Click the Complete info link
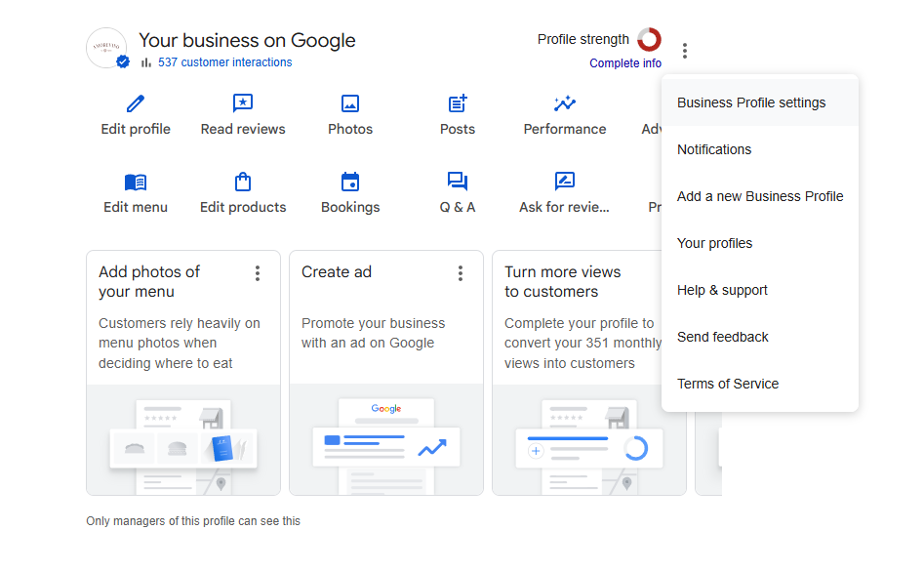Screen dimensions: 924x571 pos(625,63)
